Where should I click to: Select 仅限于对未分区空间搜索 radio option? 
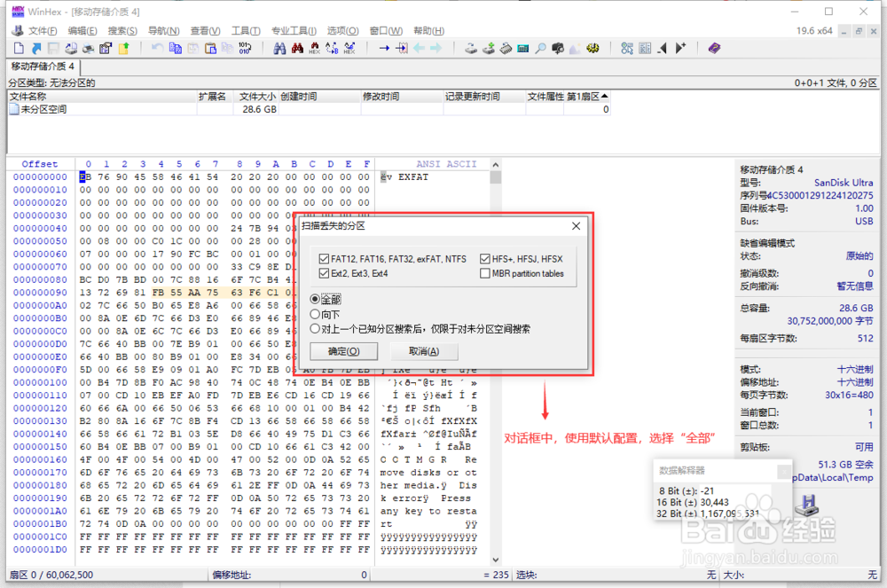[315, 328]
